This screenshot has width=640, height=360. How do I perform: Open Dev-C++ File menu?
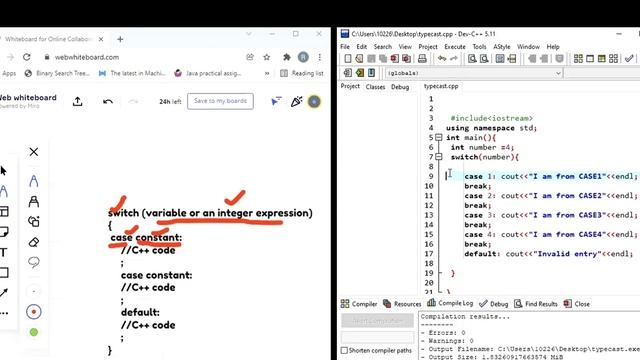click(x=345, y=47)
